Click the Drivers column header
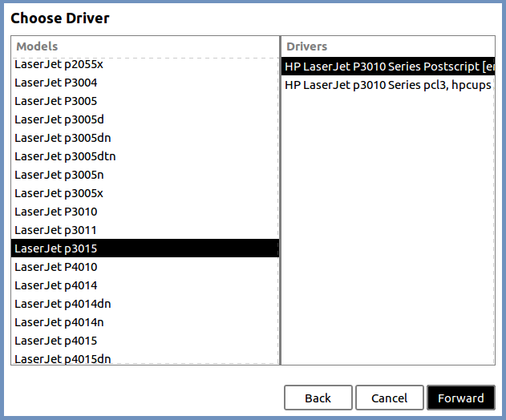 click(x=388, y=46)
